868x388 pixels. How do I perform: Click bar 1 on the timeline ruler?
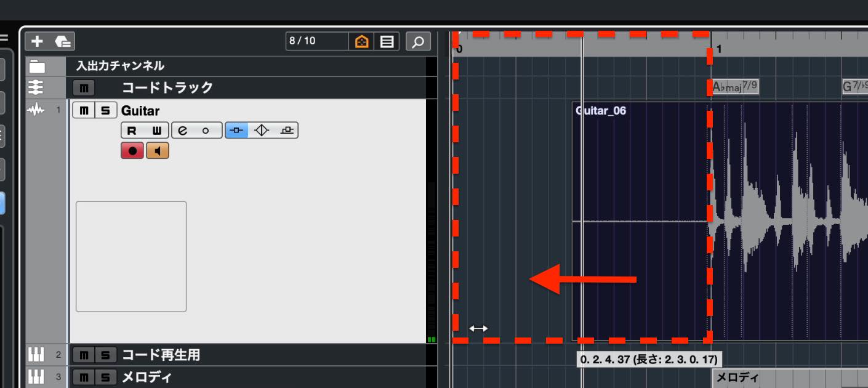click(719, 48)
